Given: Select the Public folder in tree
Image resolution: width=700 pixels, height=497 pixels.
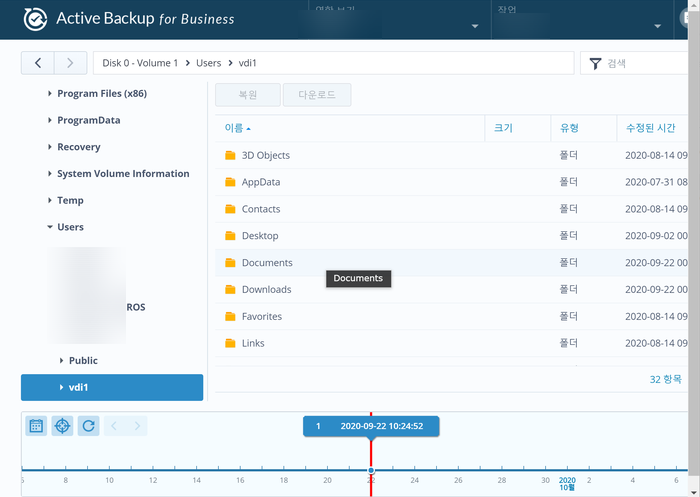Looking at the screenshot, I should (x=83, y=360).
